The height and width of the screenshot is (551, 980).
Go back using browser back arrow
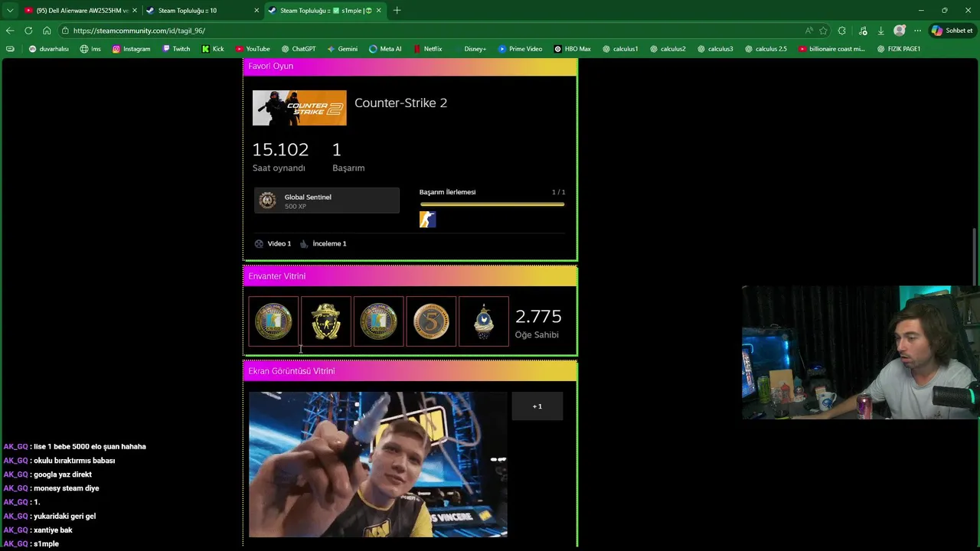tap(9, 31)
